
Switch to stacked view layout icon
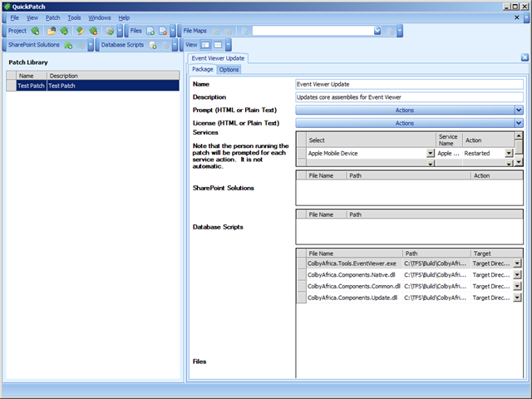tap(218, 45)
